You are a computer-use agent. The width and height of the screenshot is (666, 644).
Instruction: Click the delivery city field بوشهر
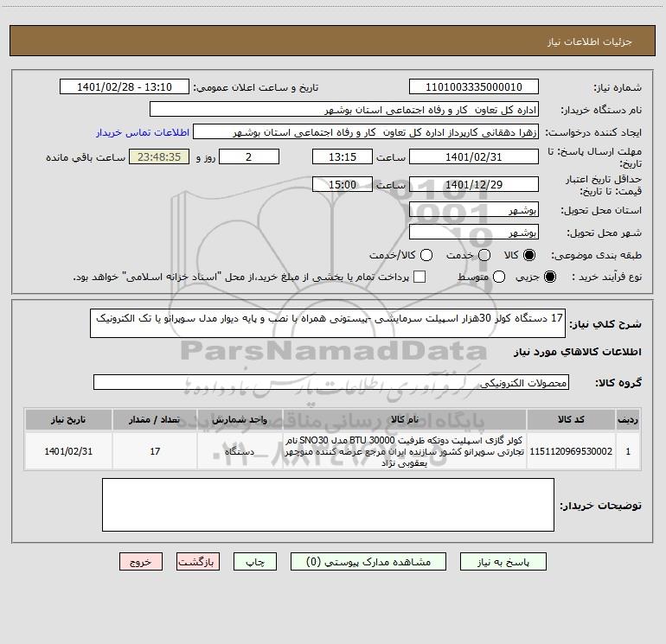[474, 232]
